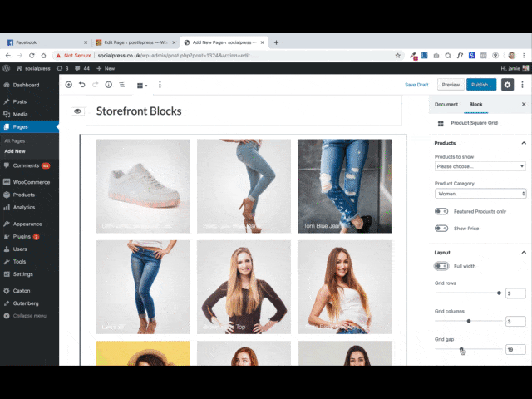Toggle Show Price switch
The width and height of the screenshot is (532, 399).
441,229
